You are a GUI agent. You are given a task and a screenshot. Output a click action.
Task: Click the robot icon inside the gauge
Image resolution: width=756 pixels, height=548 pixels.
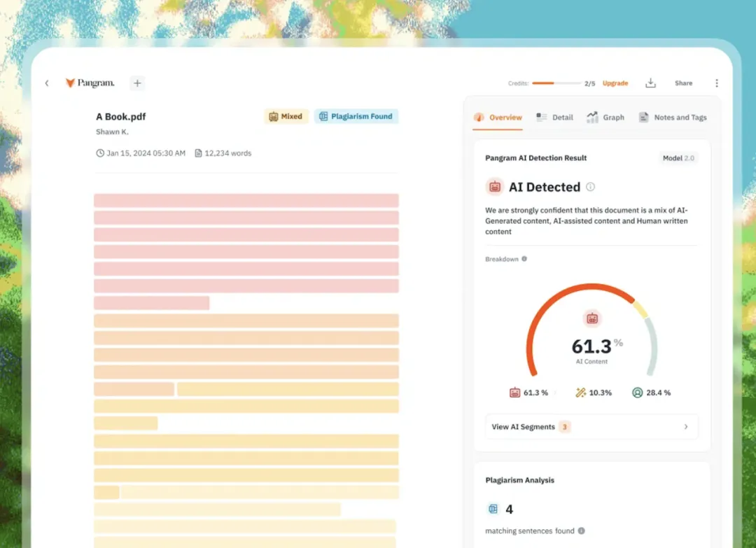(592, 318)
